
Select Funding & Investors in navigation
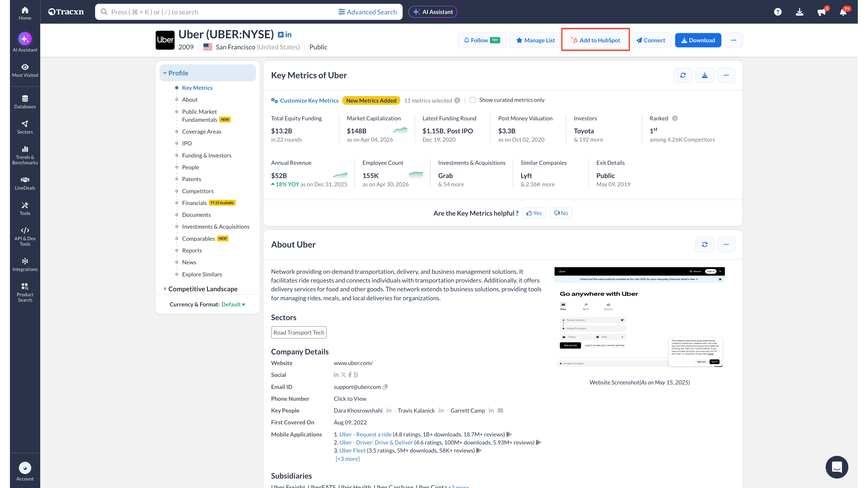coord(207,155)
